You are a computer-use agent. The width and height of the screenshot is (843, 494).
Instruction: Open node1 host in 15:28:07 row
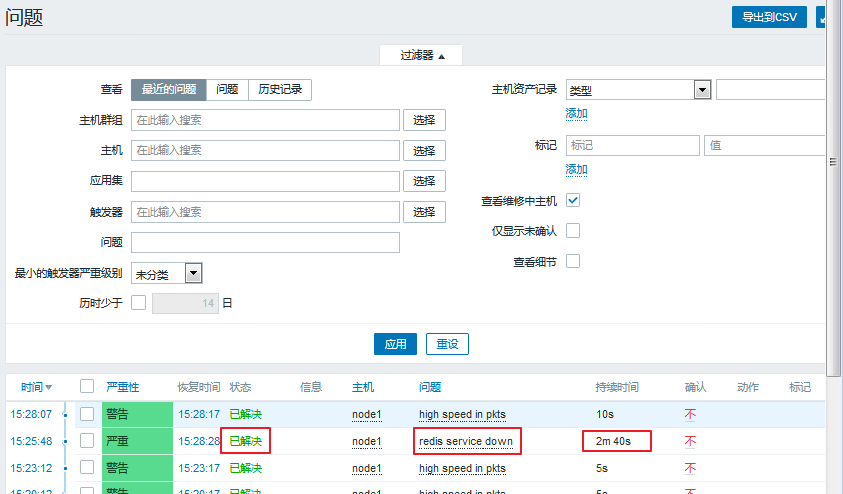pyautogui.click(x=367, y=414)
